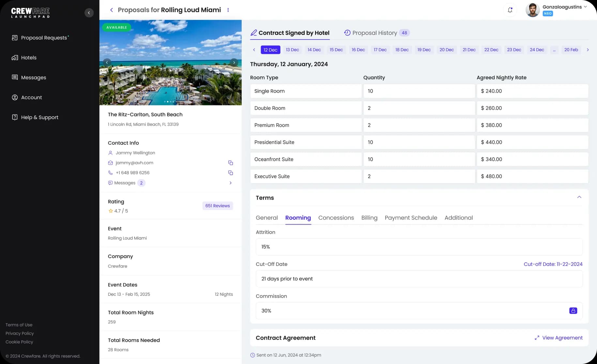
Task: Navigate to Hotels in the sidebar
Action: [24, 58]
